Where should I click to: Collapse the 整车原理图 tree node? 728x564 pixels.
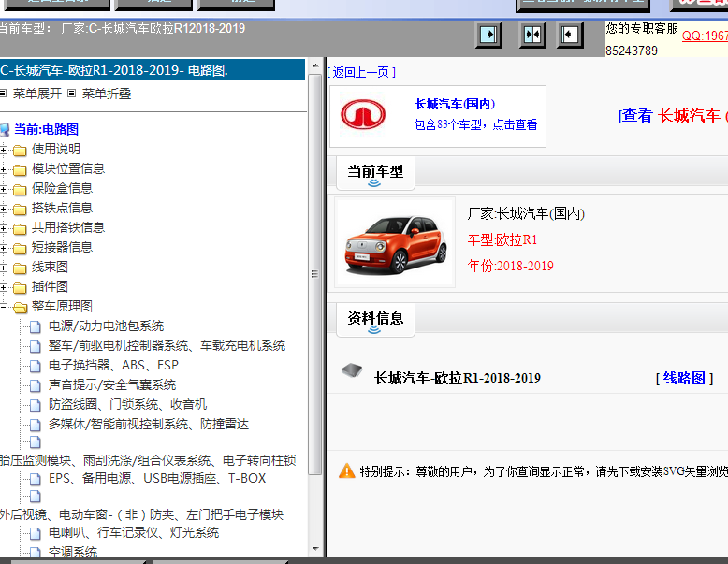[3, 307]
